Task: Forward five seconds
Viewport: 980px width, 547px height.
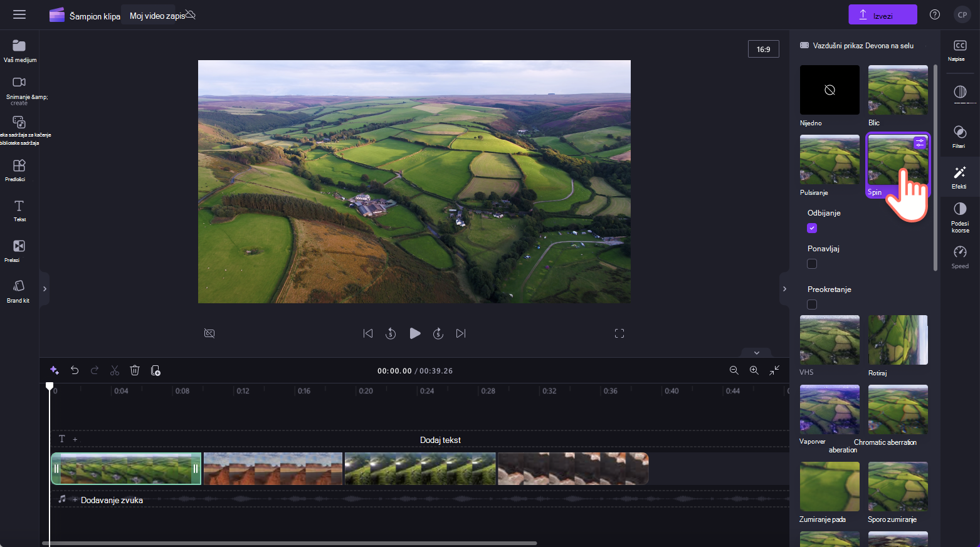Action: [x=438, y=333]
